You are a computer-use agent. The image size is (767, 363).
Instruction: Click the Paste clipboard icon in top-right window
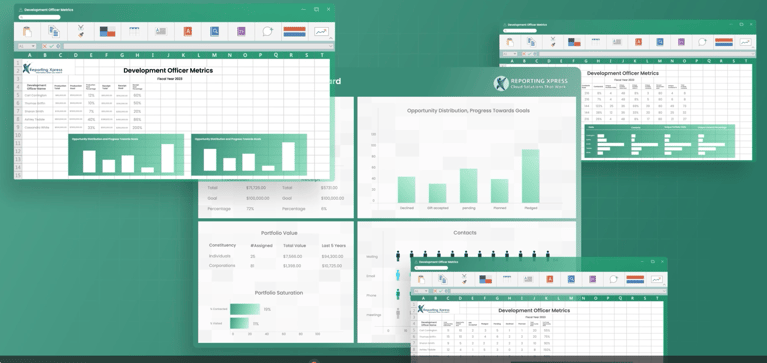[510, 42]
